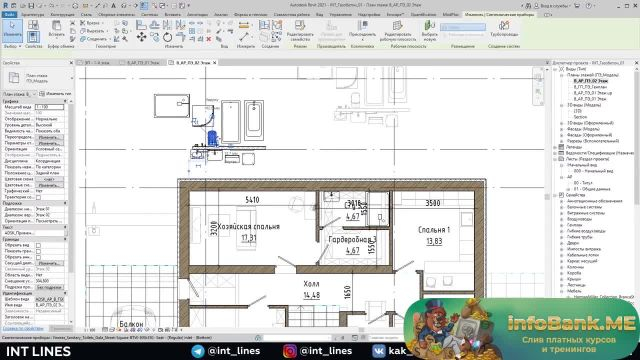Open the Архитектура ribbon tab
The width and height of the screenshot is (640, 360).
pyautogui.click(x=32, y=14)
